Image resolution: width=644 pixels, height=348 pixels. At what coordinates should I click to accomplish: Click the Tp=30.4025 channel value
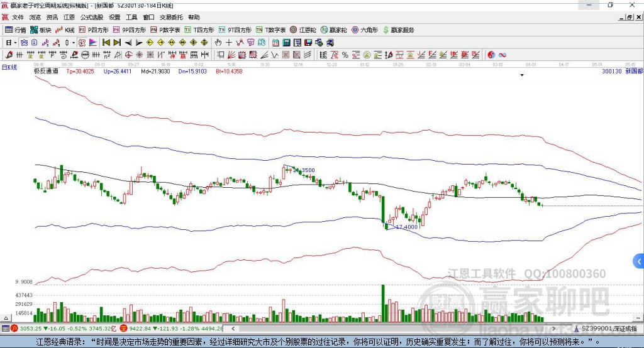[x=80, y=72]
